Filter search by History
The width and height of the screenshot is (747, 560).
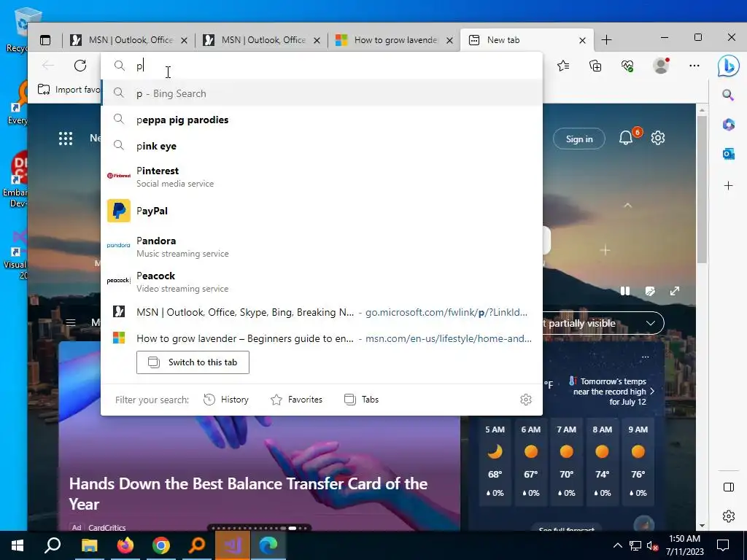pyautogui.click(x=226, y=400)
